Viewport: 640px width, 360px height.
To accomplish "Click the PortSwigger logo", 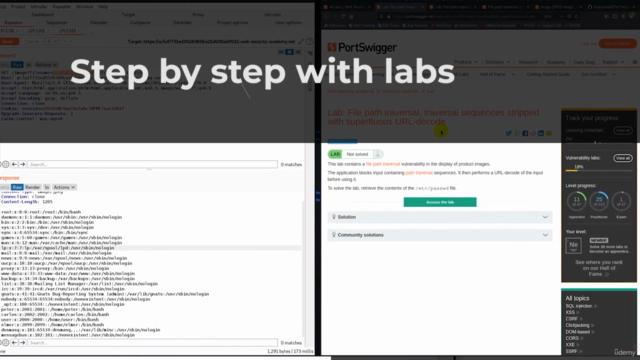I will click(x=362, y=47).
